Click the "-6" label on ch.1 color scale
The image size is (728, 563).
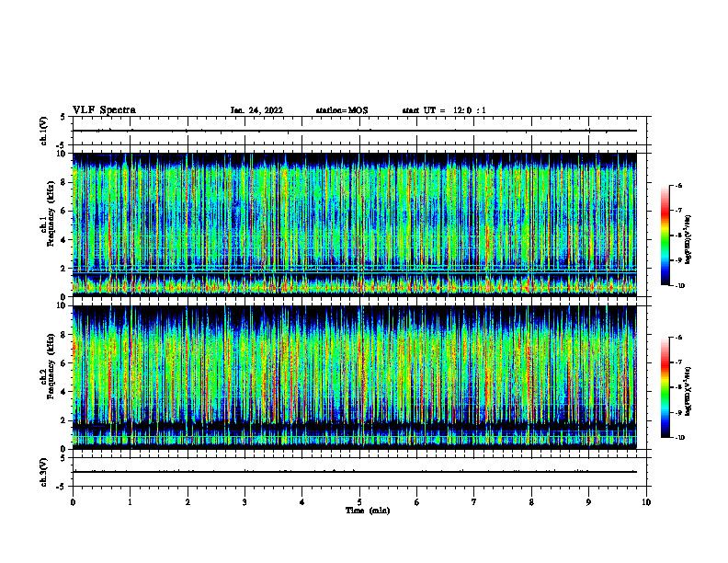(678, 185)
